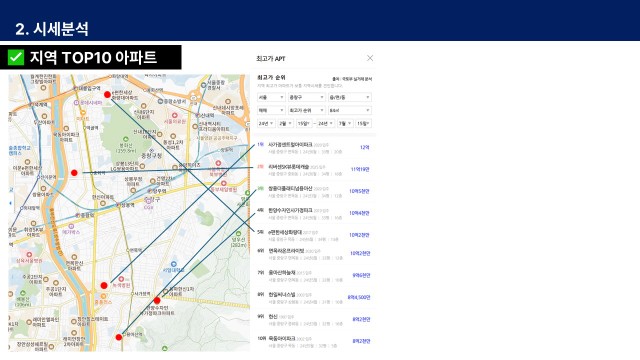
Task: Click the 면목한신아파트 apartment marker
Action: [74, 258]
